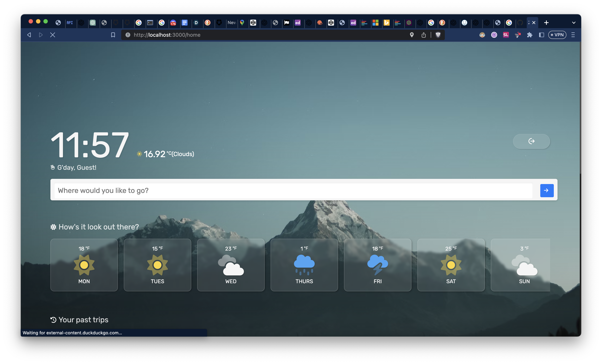Toggle the VPN button

(x=557, y=35)
